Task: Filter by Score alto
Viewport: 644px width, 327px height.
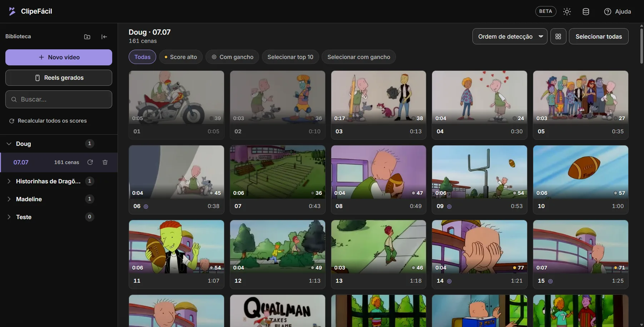Action: click(180, 57)
